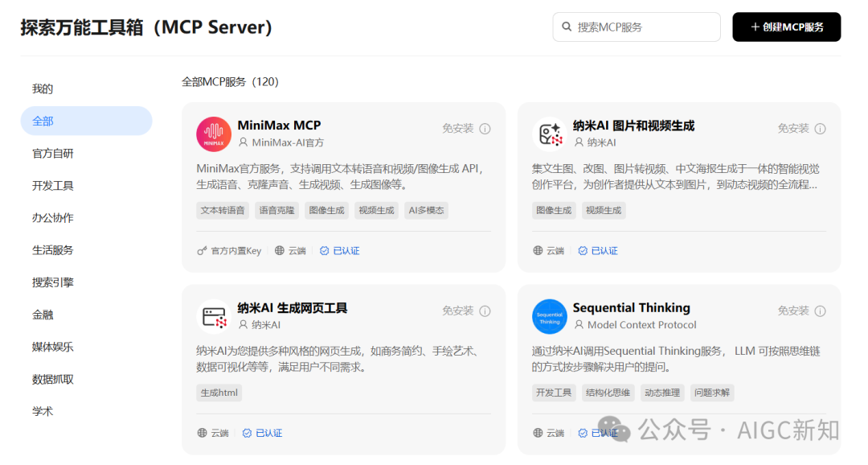868x465 pixels.
Task: Open the 纳米AI 图片和视频生成 card title
Action: (x=633, y=126)
